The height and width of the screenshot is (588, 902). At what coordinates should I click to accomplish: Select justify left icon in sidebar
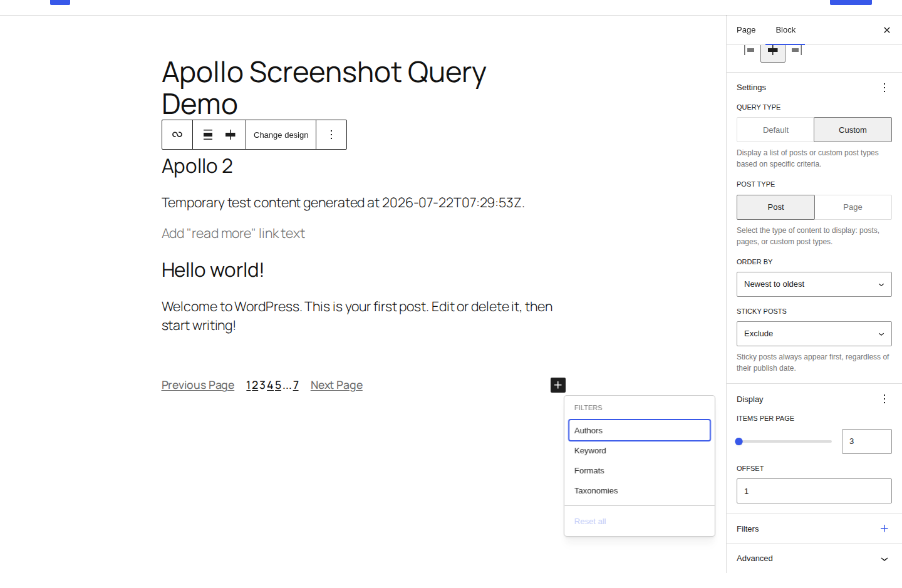749,50
